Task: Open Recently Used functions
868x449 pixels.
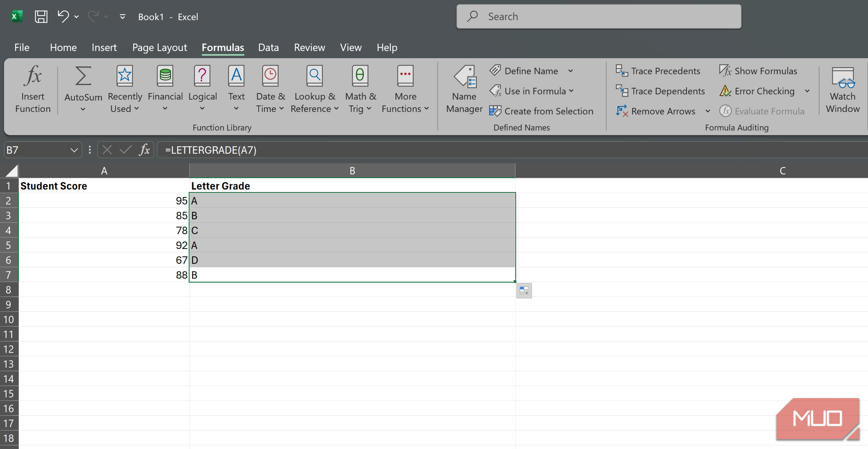Action: (125, 89)
